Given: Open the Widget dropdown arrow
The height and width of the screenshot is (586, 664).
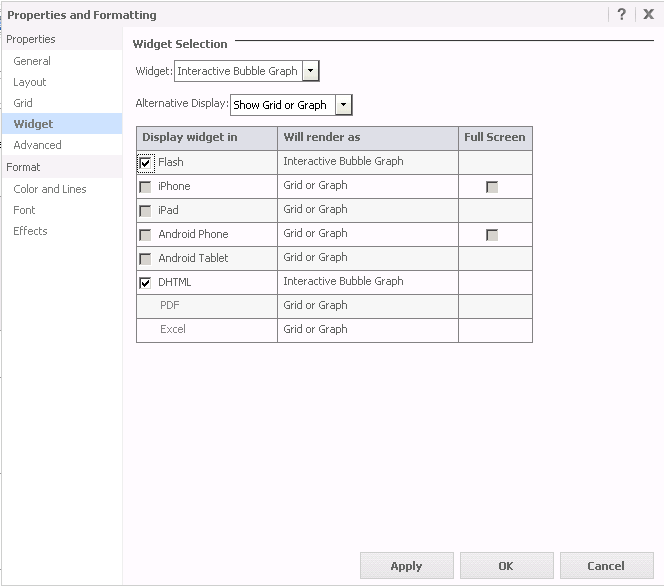Looking at the screenshot, I should [x=311, y=71].
